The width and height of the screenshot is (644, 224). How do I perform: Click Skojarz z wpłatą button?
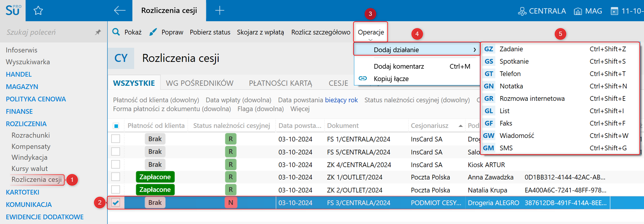[260, 32]
